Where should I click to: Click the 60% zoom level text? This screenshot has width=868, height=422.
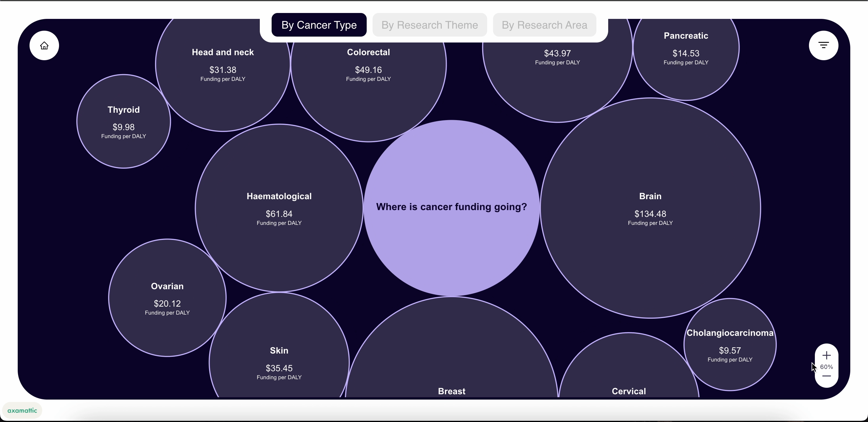pos(826,367)
